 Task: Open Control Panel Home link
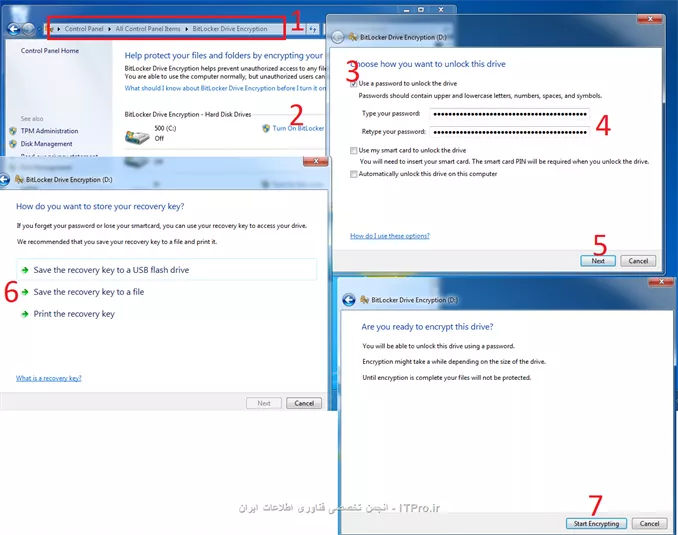pos(50,51)
